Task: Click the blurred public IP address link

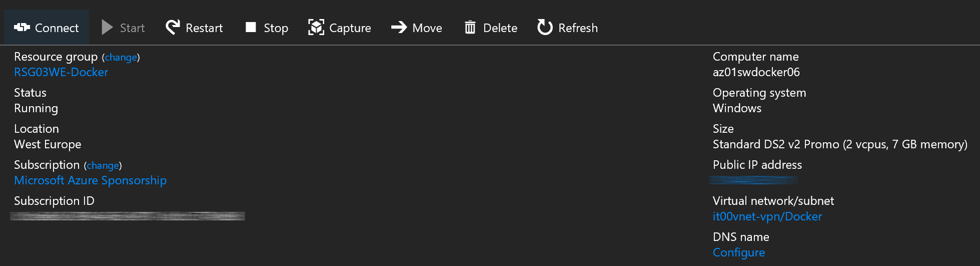Action: 753,180
